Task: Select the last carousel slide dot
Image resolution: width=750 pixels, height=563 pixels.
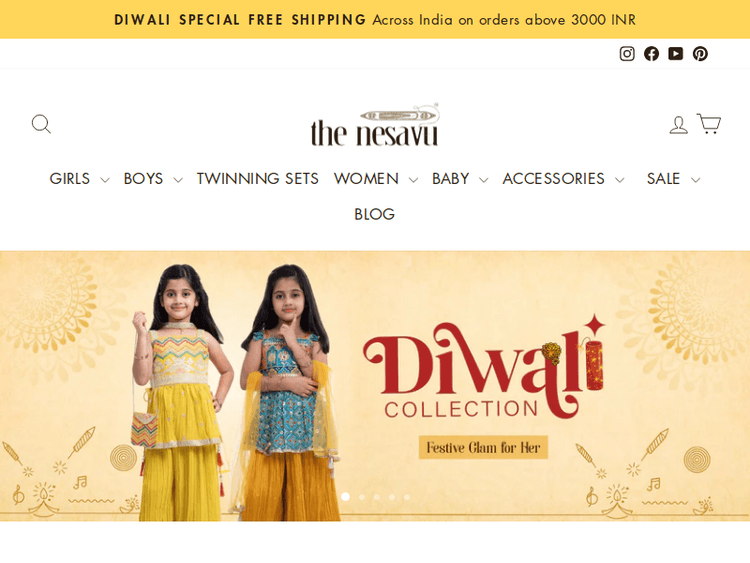Action: click(x=407, y=497)
